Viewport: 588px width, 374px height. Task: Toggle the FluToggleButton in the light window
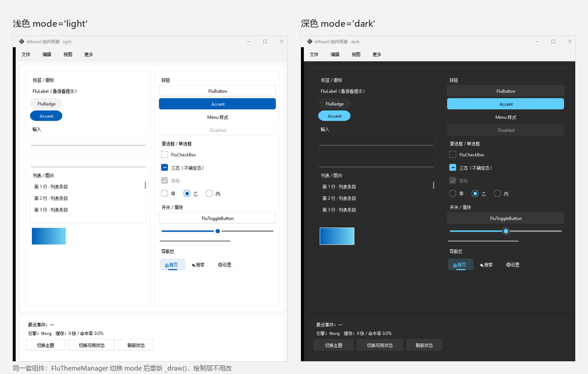(x=217, y=218)
